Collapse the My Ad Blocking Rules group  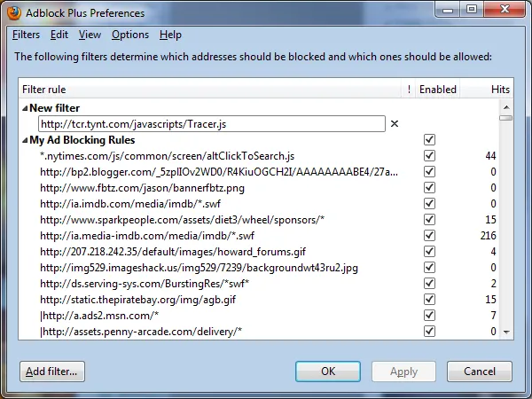(25, 140)
